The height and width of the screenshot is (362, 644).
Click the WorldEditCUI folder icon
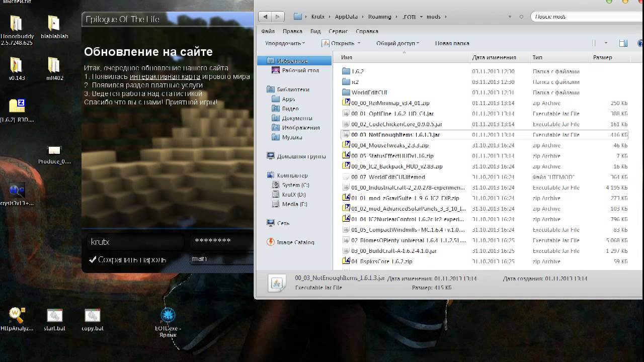pyautogui.click(x=346, y=93)
